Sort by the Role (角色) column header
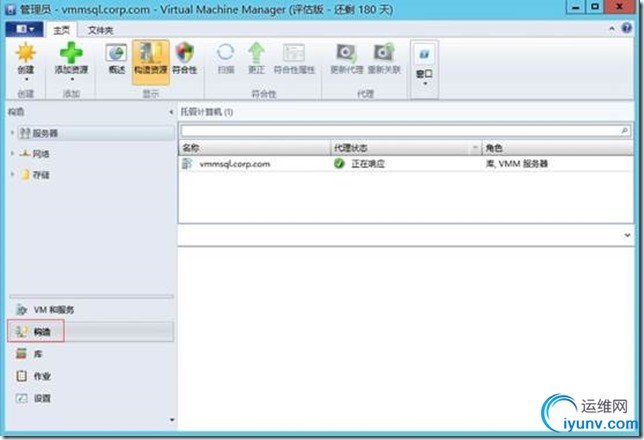Screen dimensions: 644x440 point(558,148)
